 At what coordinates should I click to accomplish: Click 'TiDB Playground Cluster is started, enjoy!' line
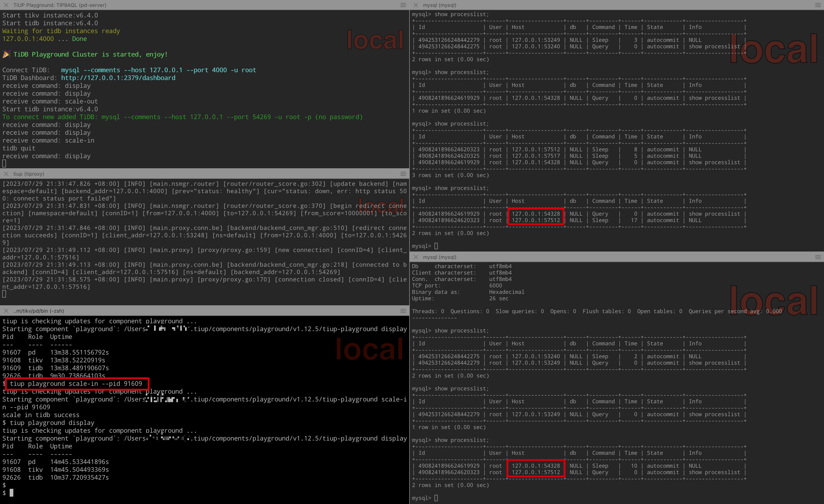[x=90, y=54]
